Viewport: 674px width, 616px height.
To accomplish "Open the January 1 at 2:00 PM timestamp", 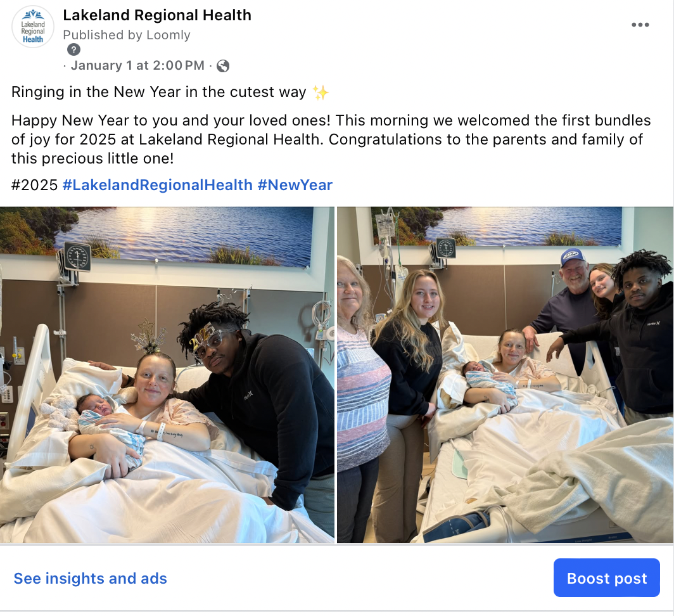I will pyautogui.click(x=137, y=65).
